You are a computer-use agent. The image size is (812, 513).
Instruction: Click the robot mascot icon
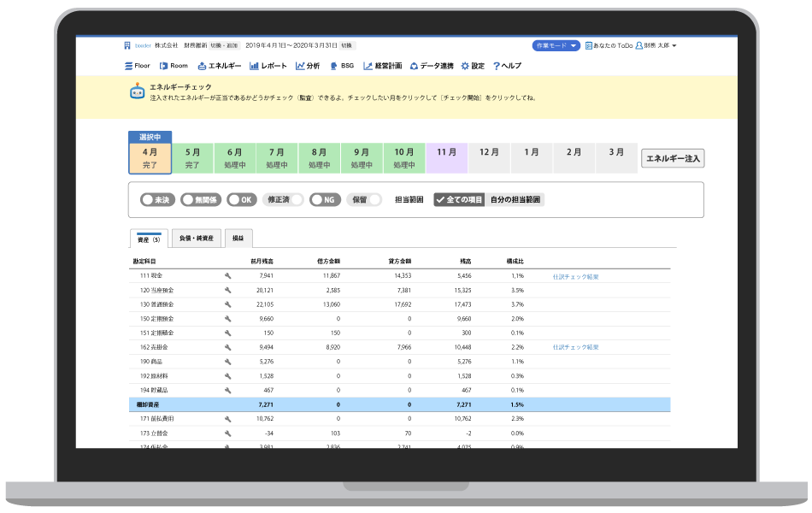coord(138,91)
